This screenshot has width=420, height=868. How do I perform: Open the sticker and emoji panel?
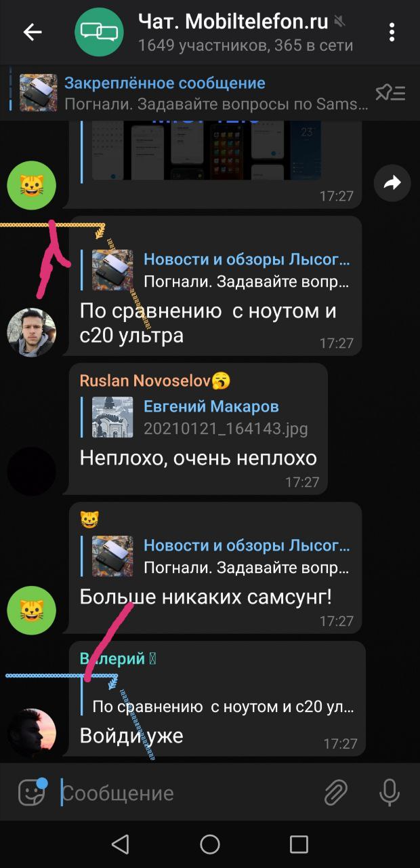31,792
